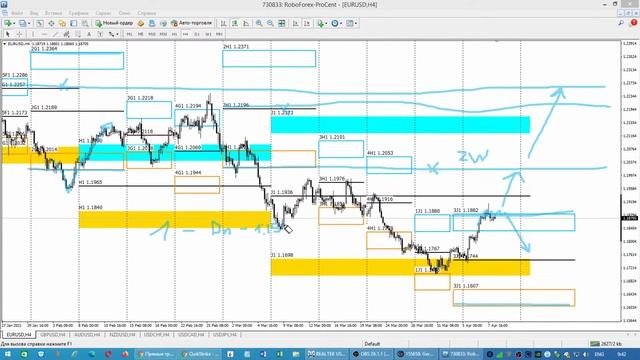Viewport: 640px width, 360px height.
Task: Select the M5 timeframe button
Action: point(140,34)
